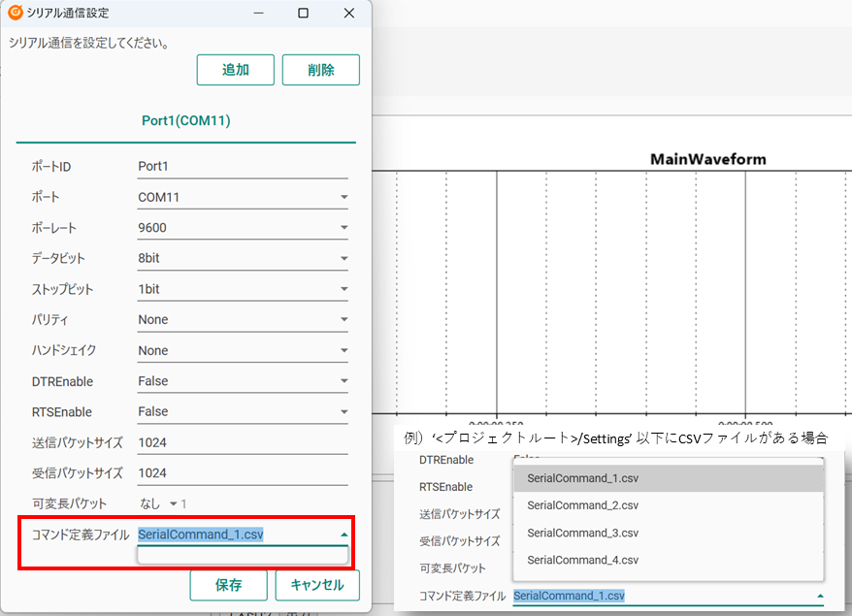Open the 可変長パケット なし dropdown
852x616 pixels.
pyautogui.click(x=162, y=503)
